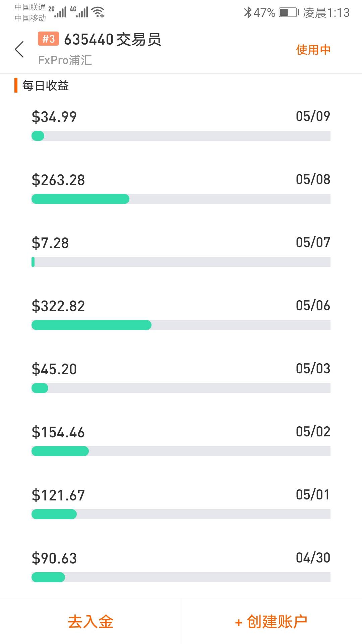Select the $34.99 daily profit amount
The height and width of the screenshot is (644, 362).
click(54, 117)
